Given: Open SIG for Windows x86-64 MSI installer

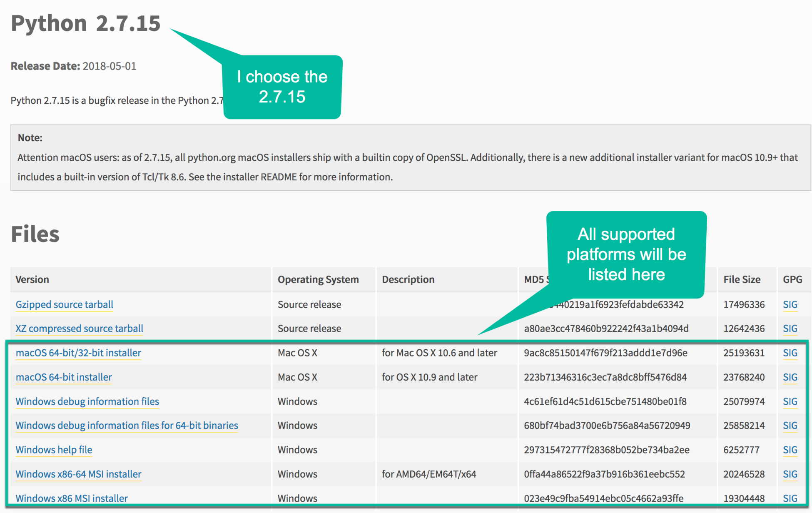Looking at the screenshot, I should pos(790,474).
